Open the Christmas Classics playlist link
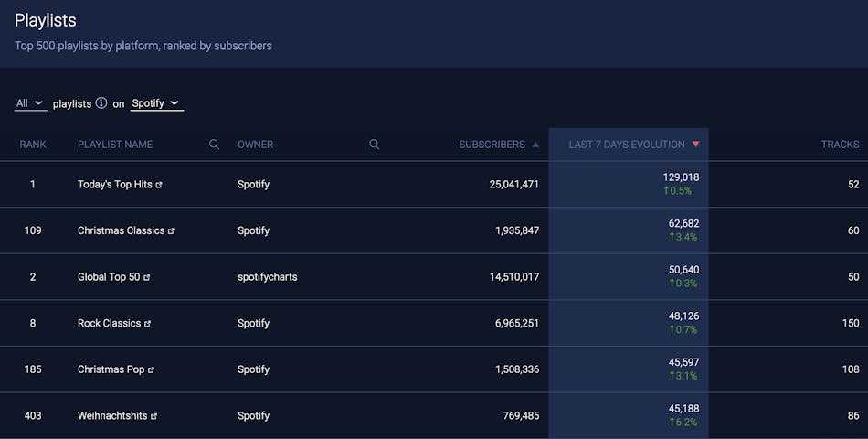Image resolution: width=868 pixels, height=439 pixels. 121,230
